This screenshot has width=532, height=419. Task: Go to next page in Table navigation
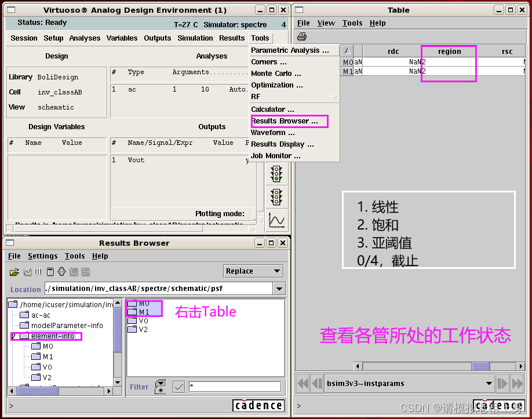502,384
